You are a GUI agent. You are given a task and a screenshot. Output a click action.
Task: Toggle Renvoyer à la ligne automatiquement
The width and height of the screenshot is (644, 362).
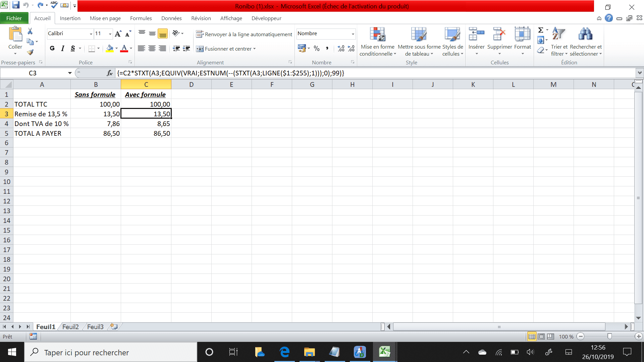tap(244, 34)
